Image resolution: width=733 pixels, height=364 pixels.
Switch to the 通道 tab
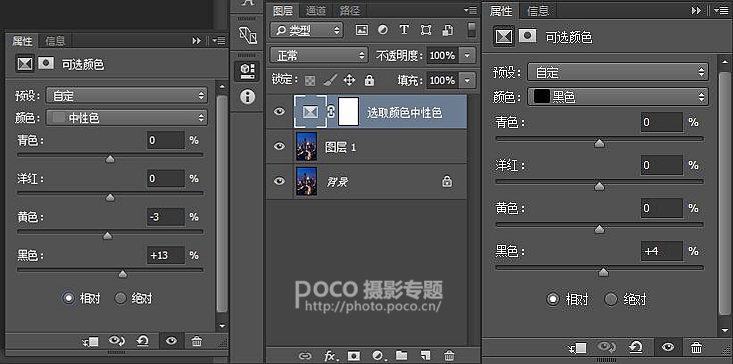coord(316,10)
